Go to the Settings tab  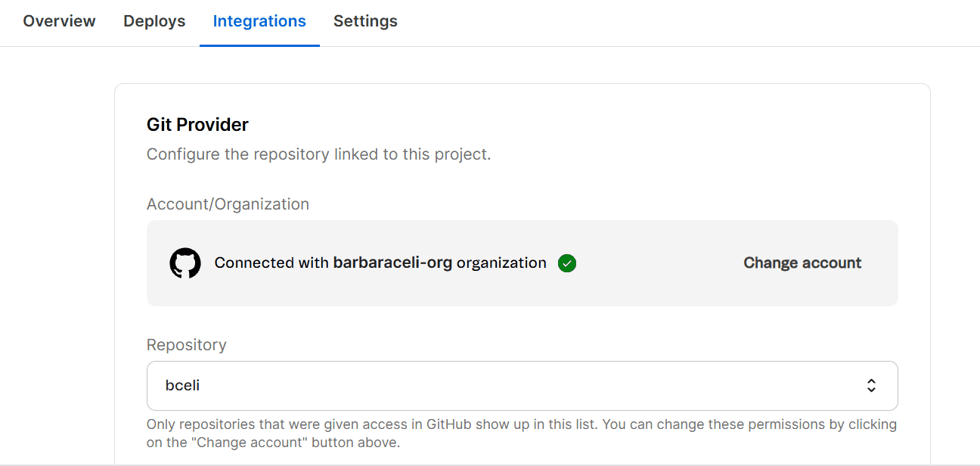(x=365, y=21)
